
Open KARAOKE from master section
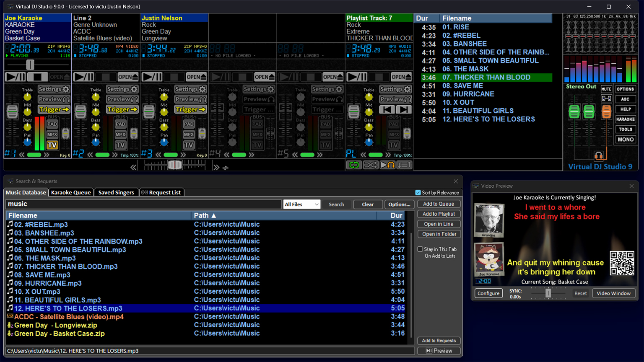tap(626, 119)
